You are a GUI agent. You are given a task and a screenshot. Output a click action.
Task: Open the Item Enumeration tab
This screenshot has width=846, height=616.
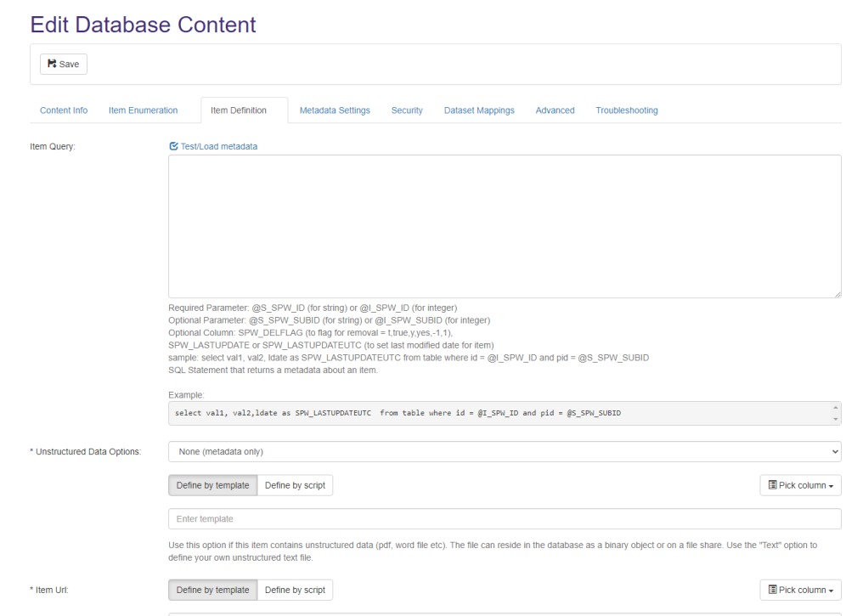pyautogui.click(x=143, y=110)
